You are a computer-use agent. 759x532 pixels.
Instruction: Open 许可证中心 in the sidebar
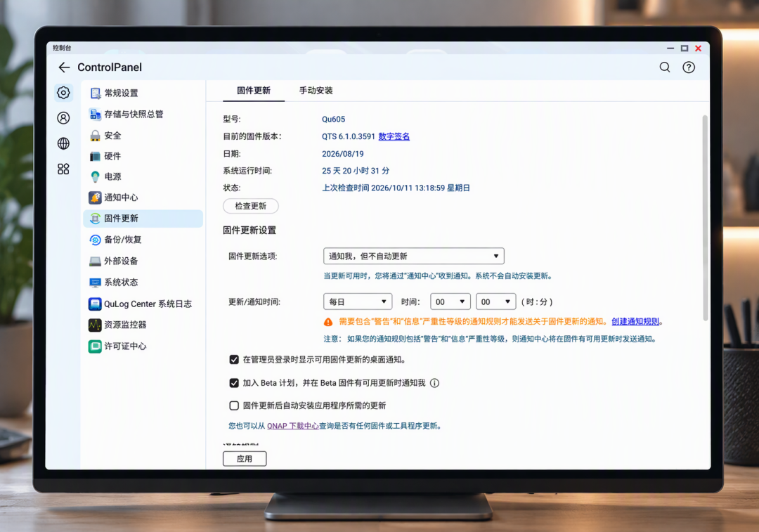click(x=126, y=346)
